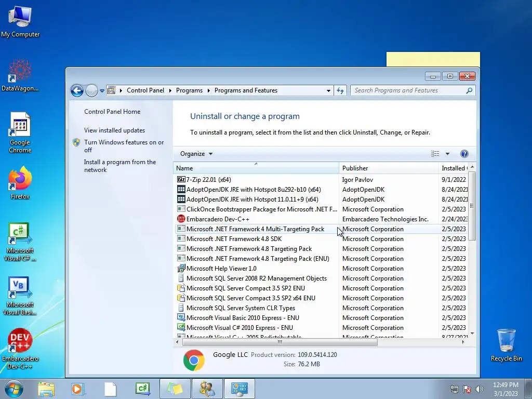
Task: Sort by Name column header
Action: (x=256, y=168)
